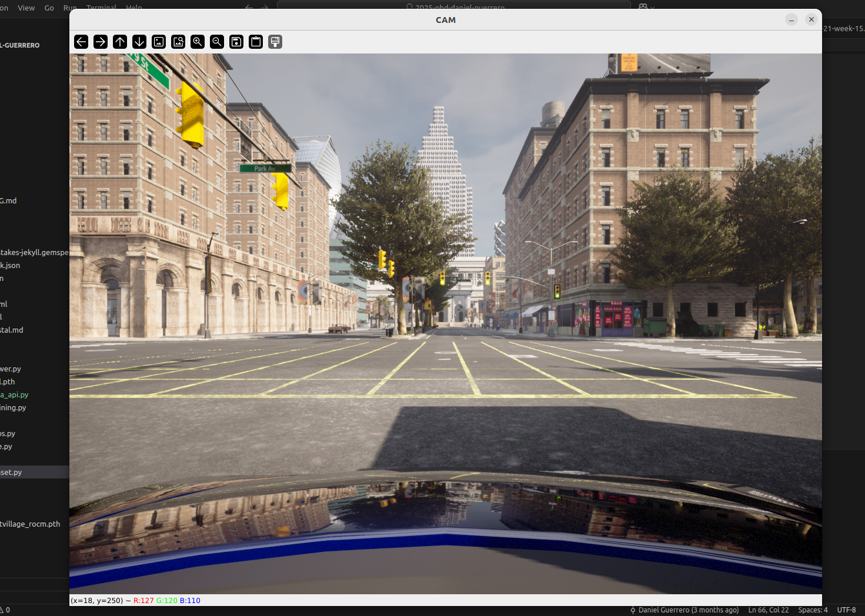Pan the image up with the up arrow
Image resolution: width=865 pixels, height=616 pixels.
click(x=120, y=42)
